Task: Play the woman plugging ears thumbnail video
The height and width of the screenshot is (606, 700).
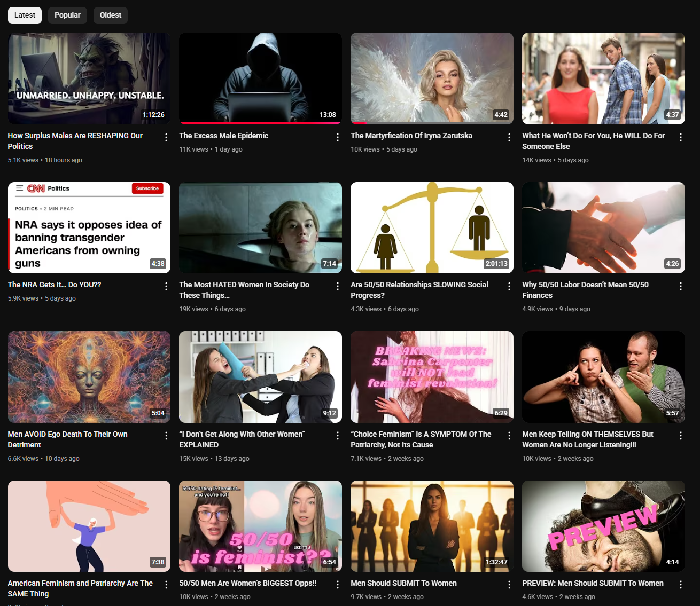Action: click(x=603, y=377)
